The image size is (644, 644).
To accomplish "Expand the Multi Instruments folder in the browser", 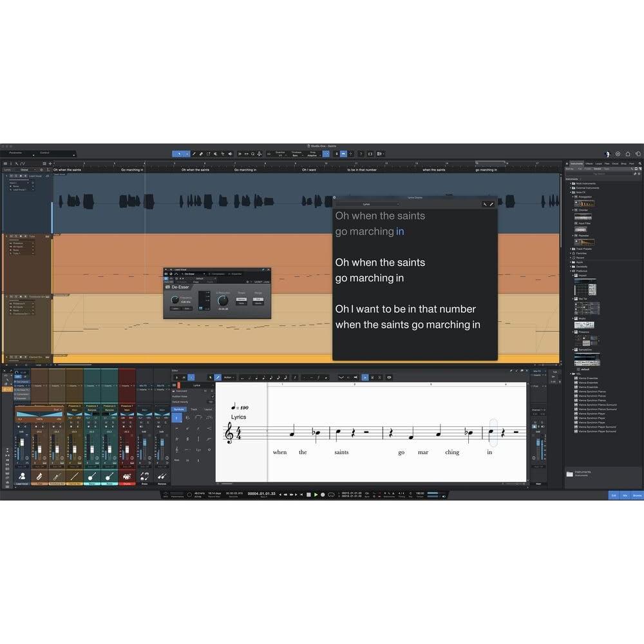I will (571, 184).
